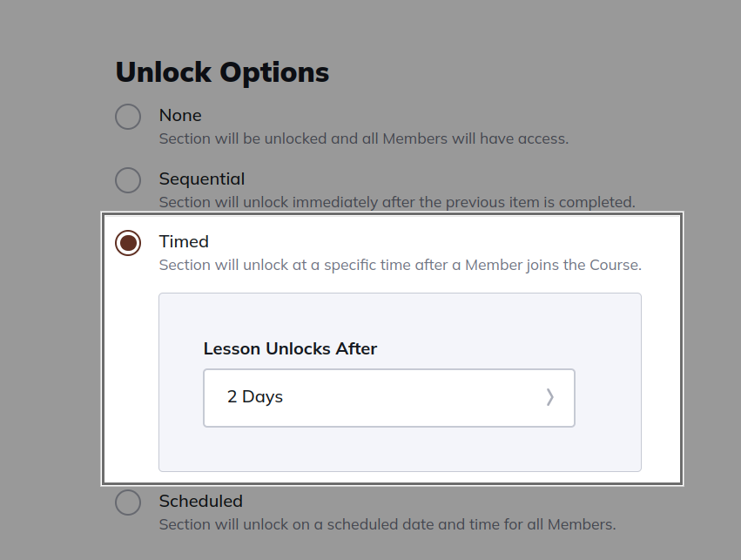Click the None option description text
Image resolution: width=741 pixels, height=560 pixels.
pos(362,138)
